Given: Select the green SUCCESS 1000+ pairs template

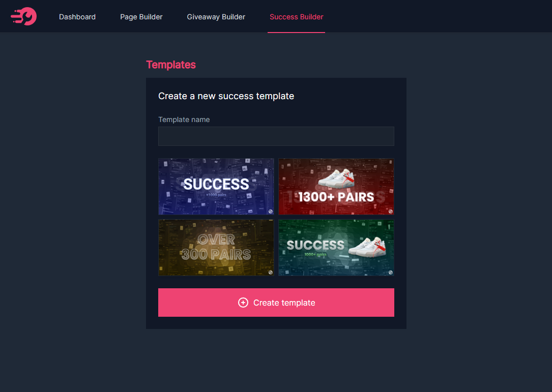Looking at the screenshot, I should coord(336,248).
